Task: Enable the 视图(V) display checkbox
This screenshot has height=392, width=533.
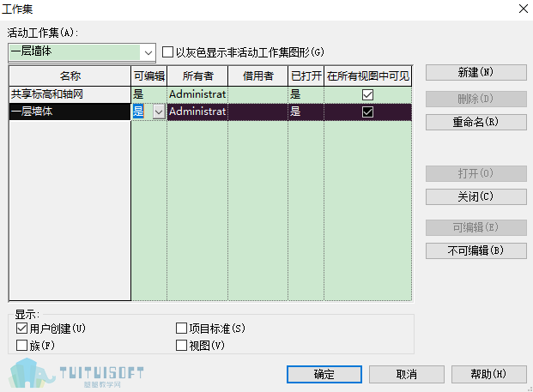Action: click(x=181, y=346)
